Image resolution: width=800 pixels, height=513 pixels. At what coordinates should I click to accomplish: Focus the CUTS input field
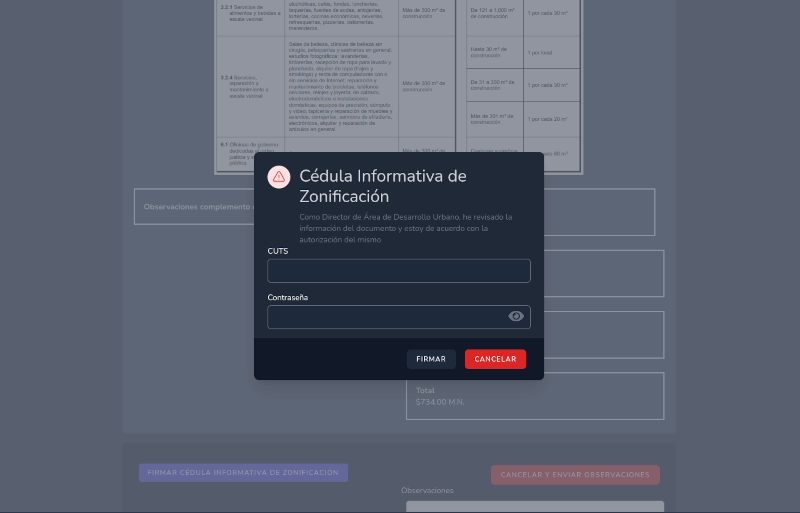click(x=398, y=271)
